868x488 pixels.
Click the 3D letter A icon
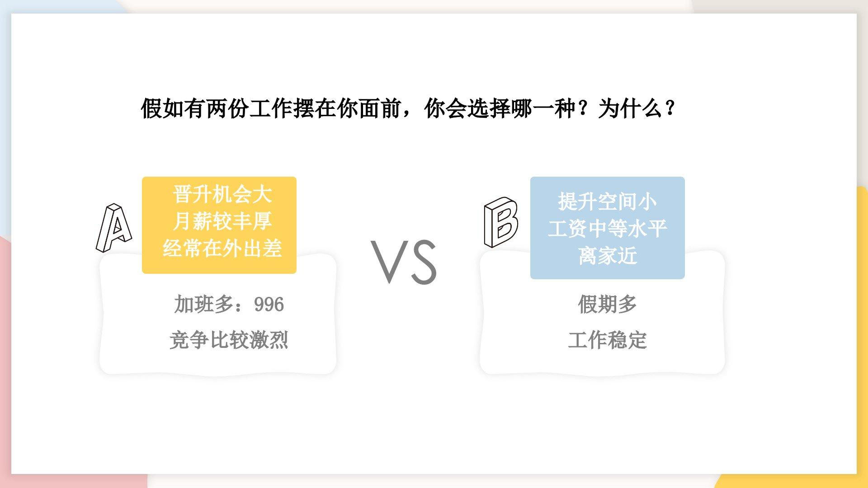114,228
